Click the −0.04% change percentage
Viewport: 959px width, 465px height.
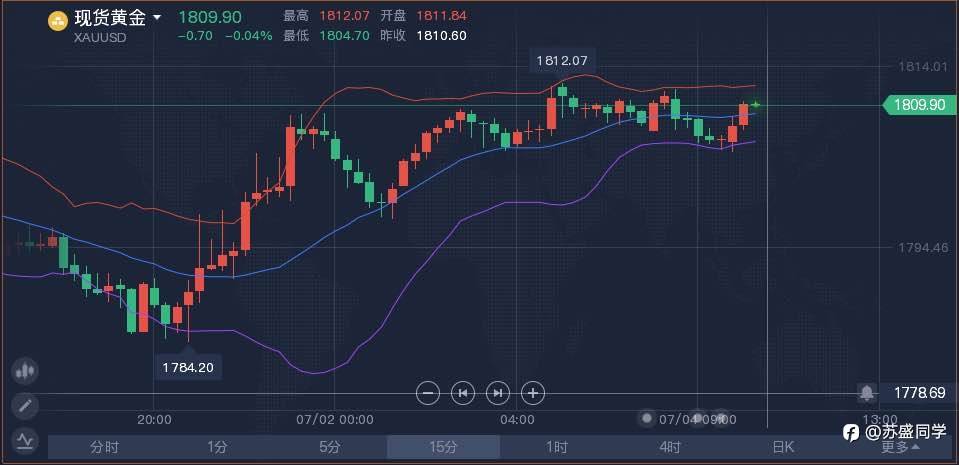pyautogui.click(x=248, y=35)
